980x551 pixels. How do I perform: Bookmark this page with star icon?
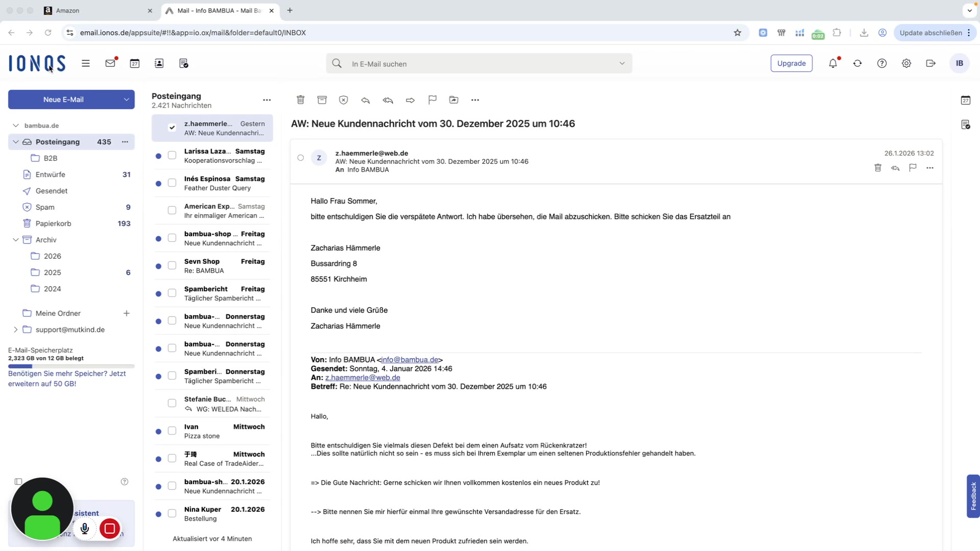[738, 33]
